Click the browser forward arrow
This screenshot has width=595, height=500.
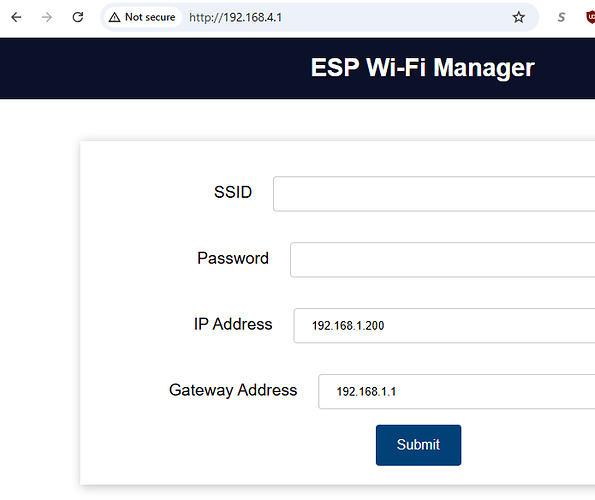tap(47, 17)
